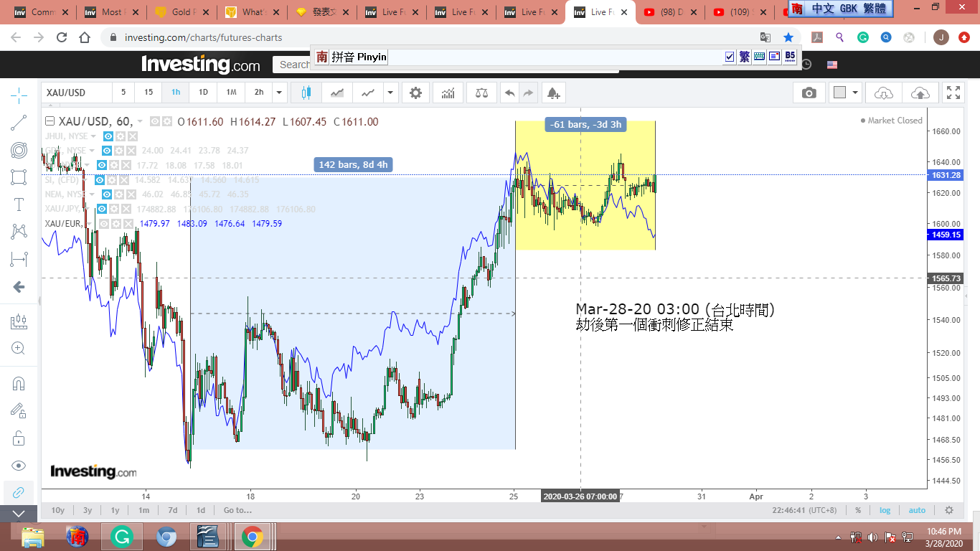Select the 1D timeframe

[x=203, y=93]
